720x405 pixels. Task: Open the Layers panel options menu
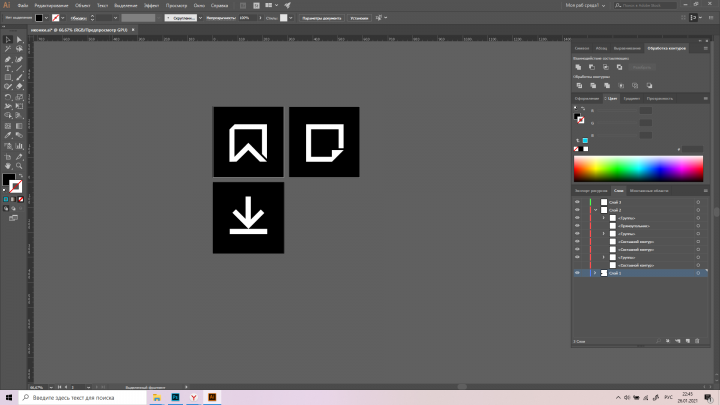pyautogui.click(x=706, y=191)
